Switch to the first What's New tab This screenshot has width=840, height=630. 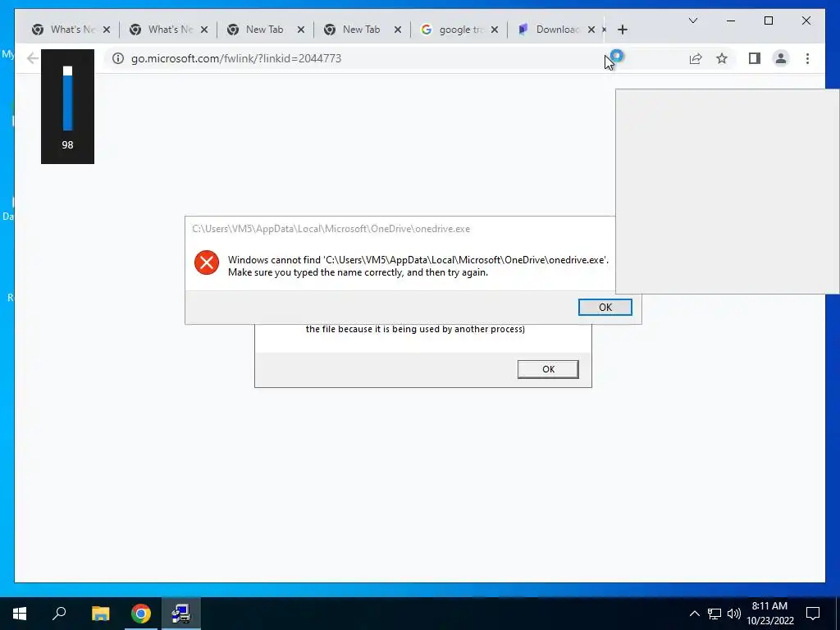(x=72, y=30)
